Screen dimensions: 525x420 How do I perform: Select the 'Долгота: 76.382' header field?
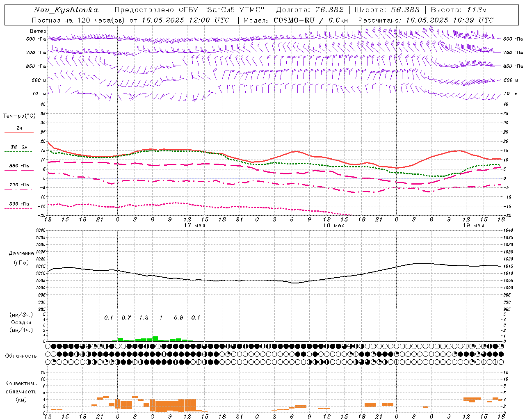tap(310, 10)
